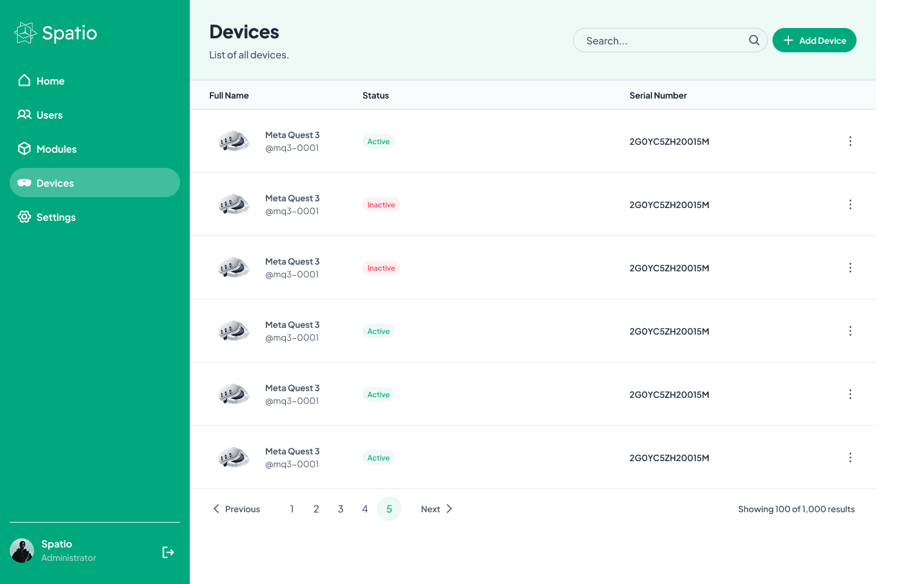Select Devices in the sidebar navigation
This screenshot has width=924, height=584.
click(x=55, y=182)
